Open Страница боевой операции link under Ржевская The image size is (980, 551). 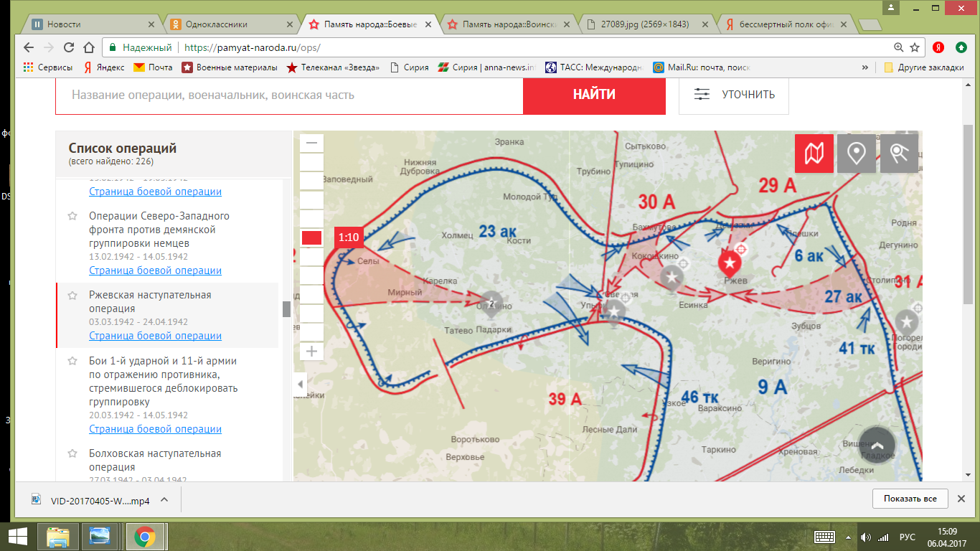coord(155,336)
